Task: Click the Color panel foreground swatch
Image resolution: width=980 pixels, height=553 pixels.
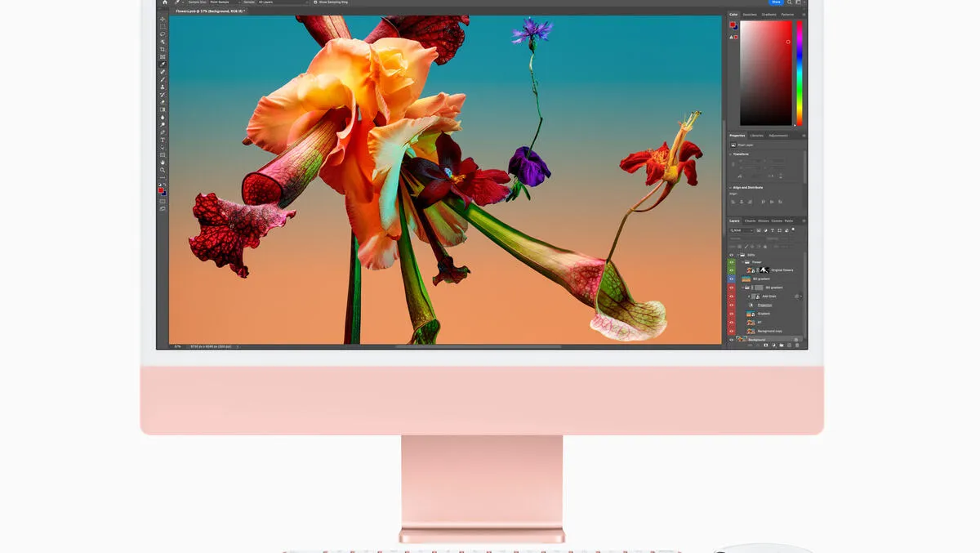Action: click(733, 25)
